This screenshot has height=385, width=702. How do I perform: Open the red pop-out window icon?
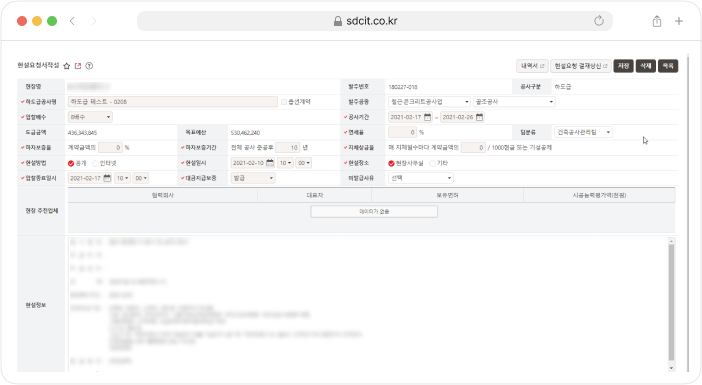click(x=78, y=66)
